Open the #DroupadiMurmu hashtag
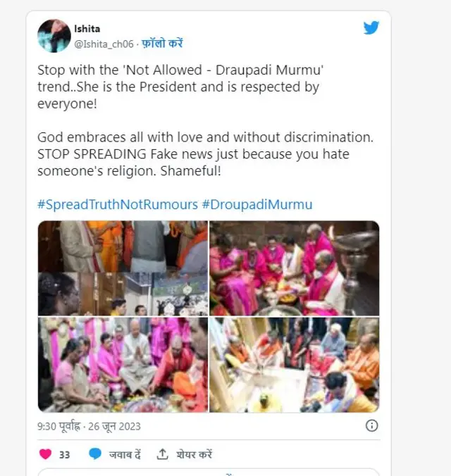Image resolution: width=451 pixels, height=476 pixels. click(257, 204)
